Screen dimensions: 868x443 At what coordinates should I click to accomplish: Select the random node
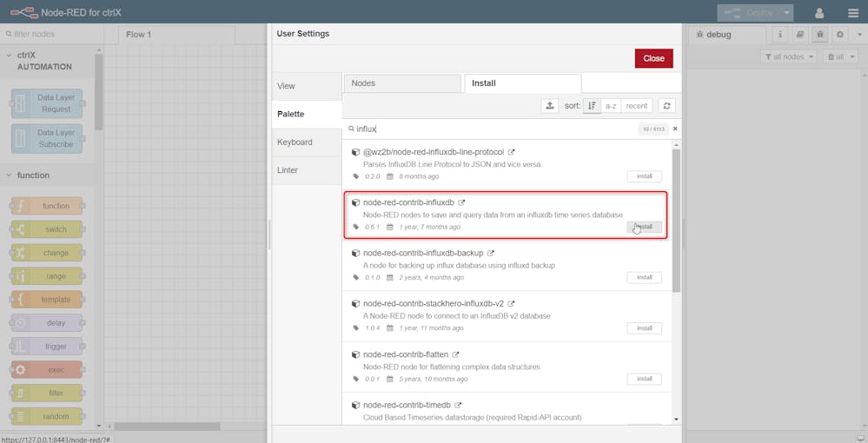click(x=47, y=416)
